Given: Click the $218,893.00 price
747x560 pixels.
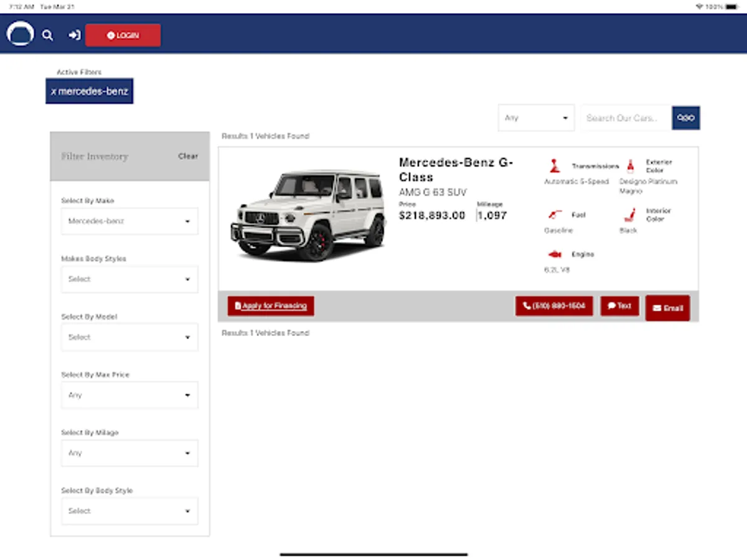Looking at the screenshot, I should [432, 215].
